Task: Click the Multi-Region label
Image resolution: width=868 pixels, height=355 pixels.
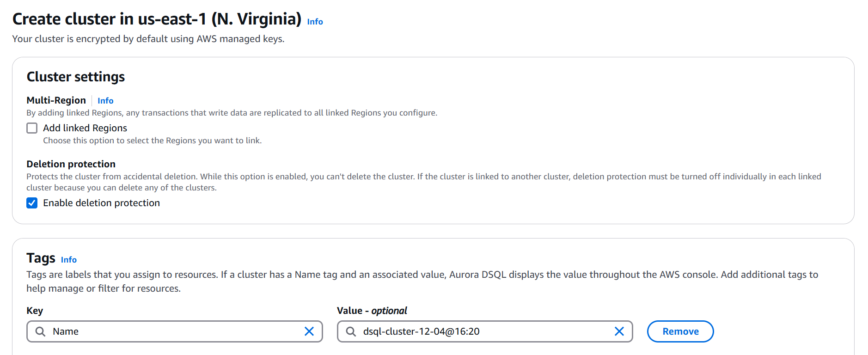Action: 56,100
